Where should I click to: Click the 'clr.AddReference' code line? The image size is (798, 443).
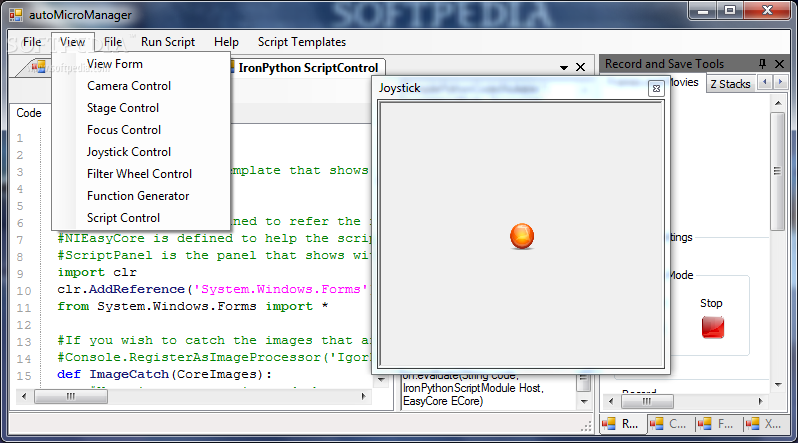point(214,289)
